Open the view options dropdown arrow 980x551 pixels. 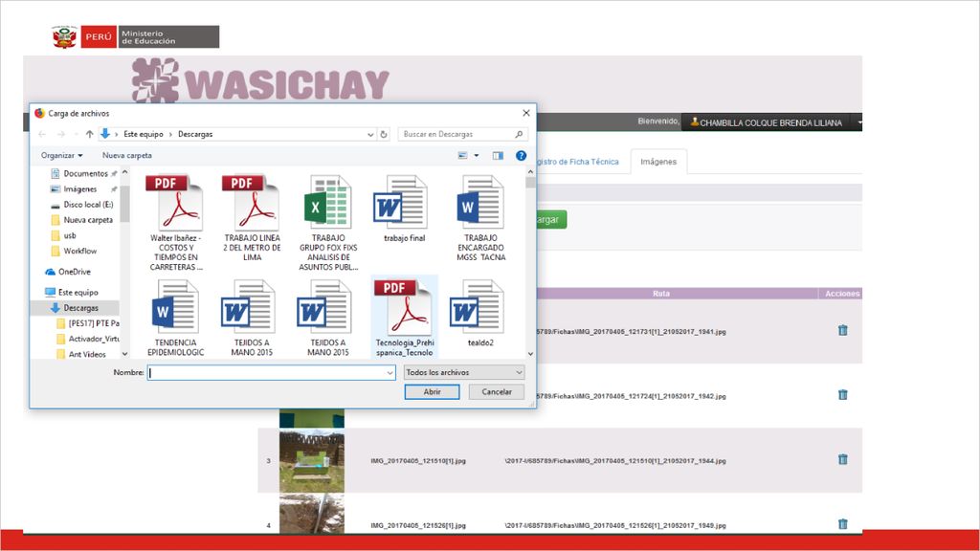[x=477, y=156]
